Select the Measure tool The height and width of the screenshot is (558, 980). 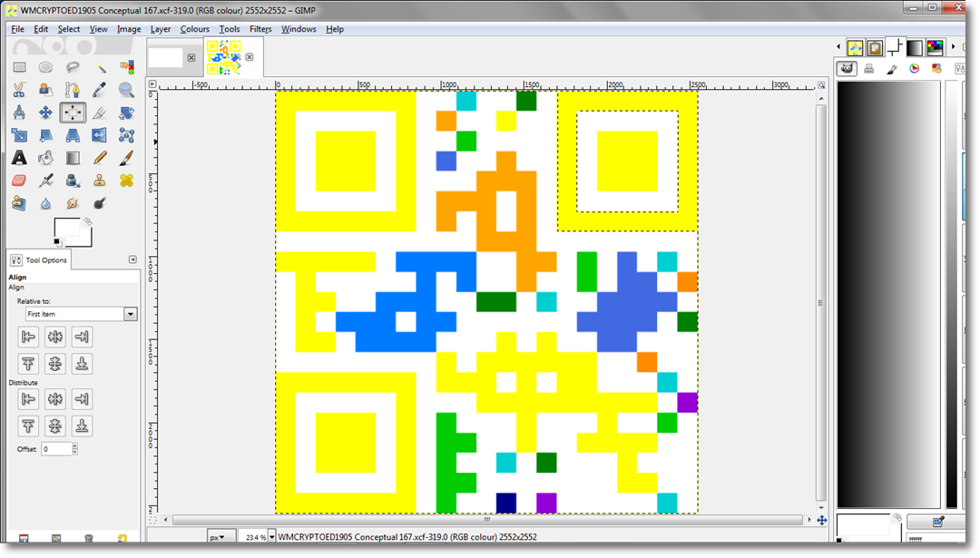click(19, 113)
